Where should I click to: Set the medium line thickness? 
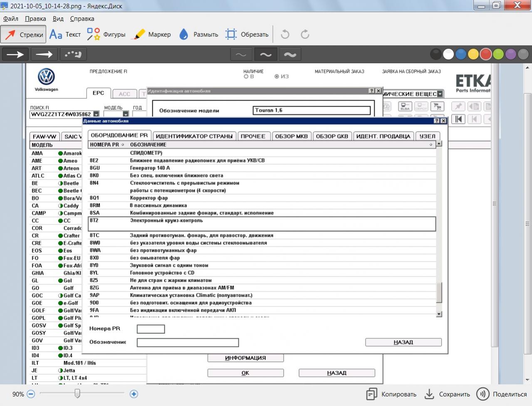point(265,54)
